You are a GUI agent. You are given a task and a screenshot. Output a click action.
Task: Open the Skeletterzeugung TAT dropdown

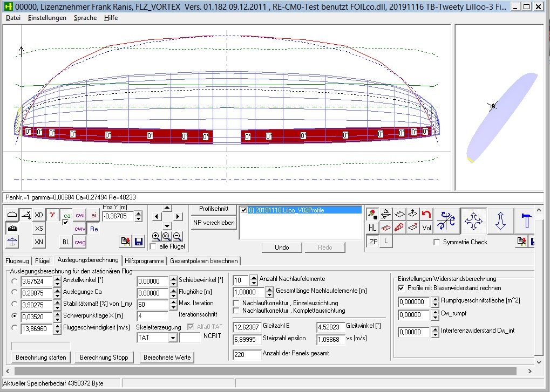click(173, 338)
